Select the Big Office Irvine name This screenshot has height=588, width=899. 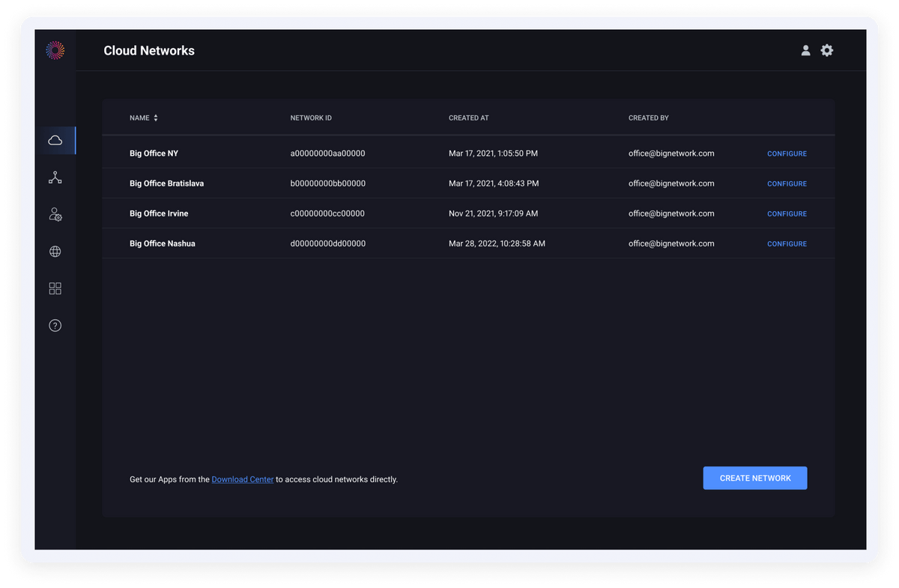click(x=159, y=213)
